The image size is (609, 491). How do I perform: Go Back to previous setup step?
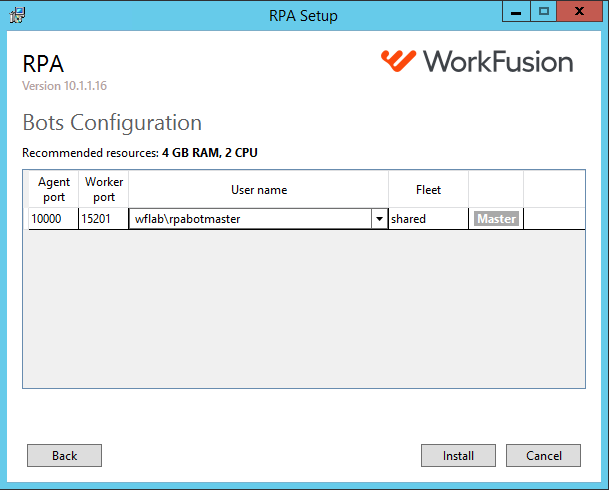64,455
